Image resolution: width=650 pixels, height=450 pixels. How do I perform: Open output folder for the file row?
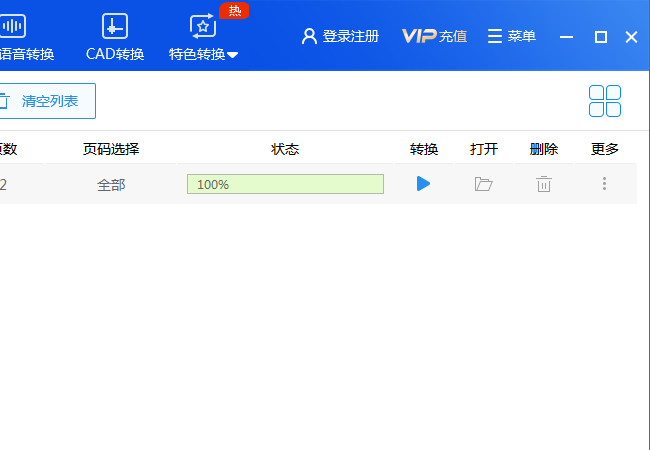pos(483,184)
